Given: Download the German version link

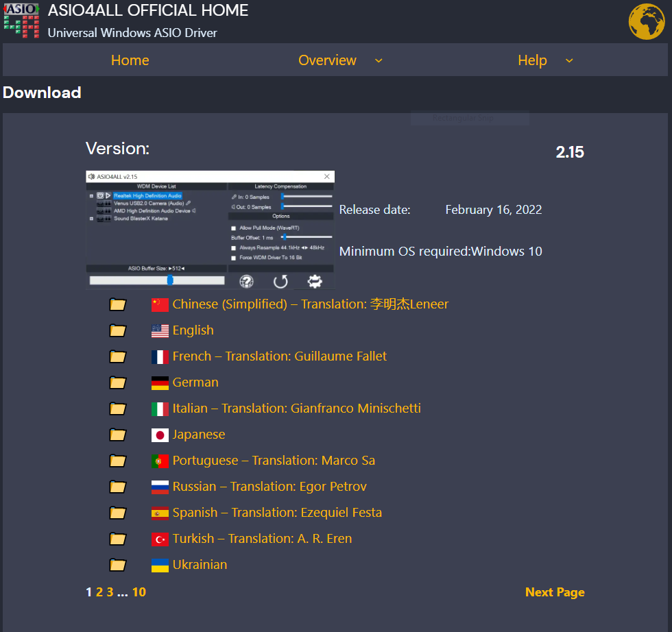Looking at the screenshot, I should 195,382.
